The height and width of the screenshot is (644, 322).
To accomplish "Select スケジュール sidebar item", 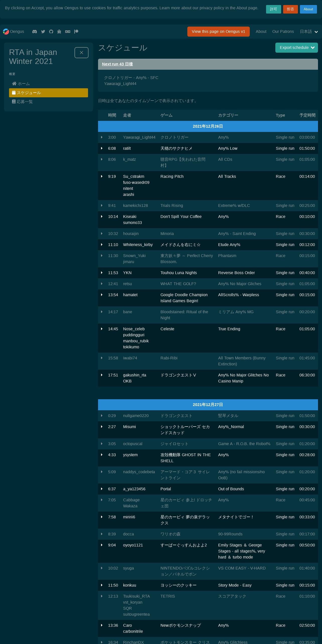I will tap(48, 93).
